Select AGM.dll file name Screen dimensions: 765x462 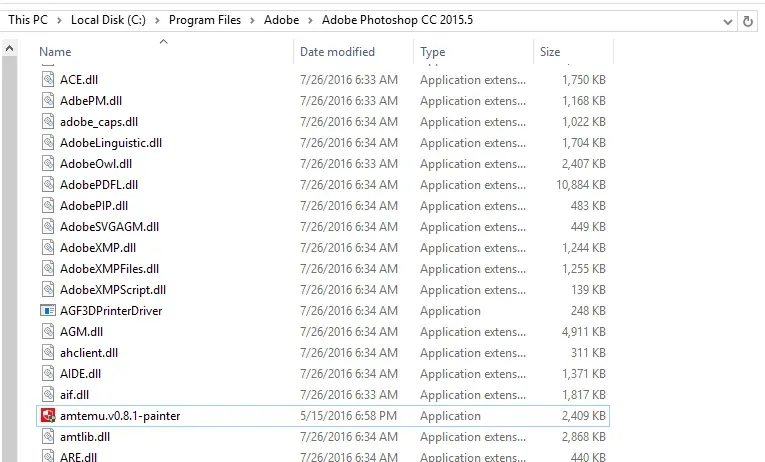[x=81, y=331]
